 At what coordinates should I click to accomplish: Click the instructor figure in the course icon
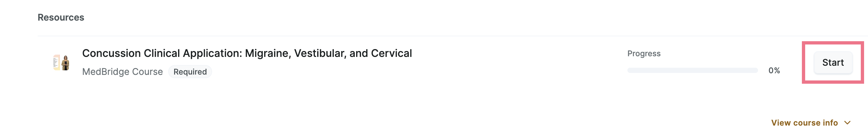65,63
